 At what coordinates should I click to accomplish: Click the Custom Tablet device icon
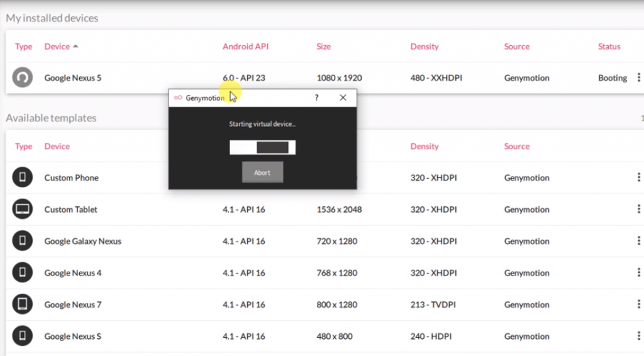pos(22,209)
